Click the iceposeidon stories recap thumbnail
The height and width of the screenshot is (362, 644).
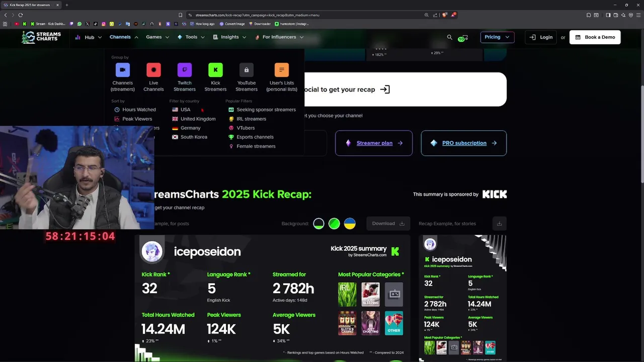pyautogui.click(x=462, y=298)
